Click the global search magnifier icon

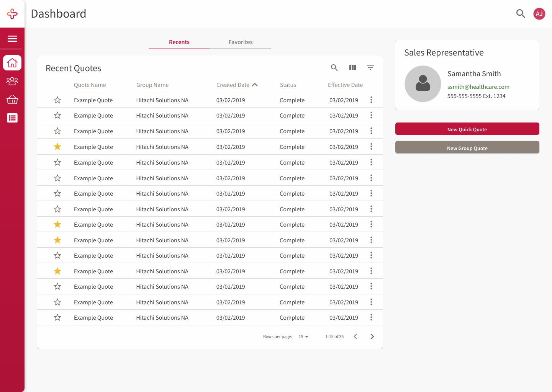point(521,13)
